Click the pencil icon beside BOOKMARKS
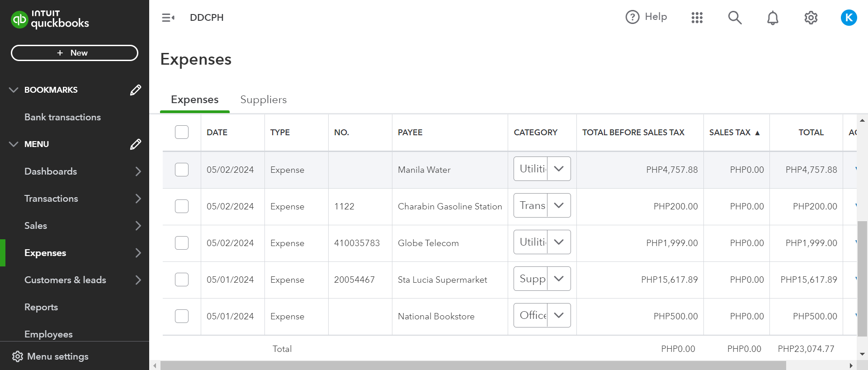 point(135,90)
